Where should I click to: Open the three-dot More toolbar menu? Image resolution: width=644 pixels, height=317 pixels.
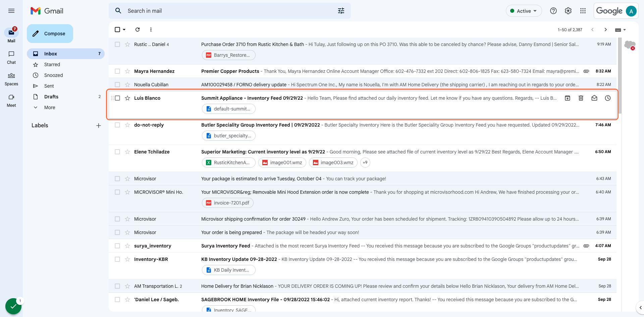[151, 30]
